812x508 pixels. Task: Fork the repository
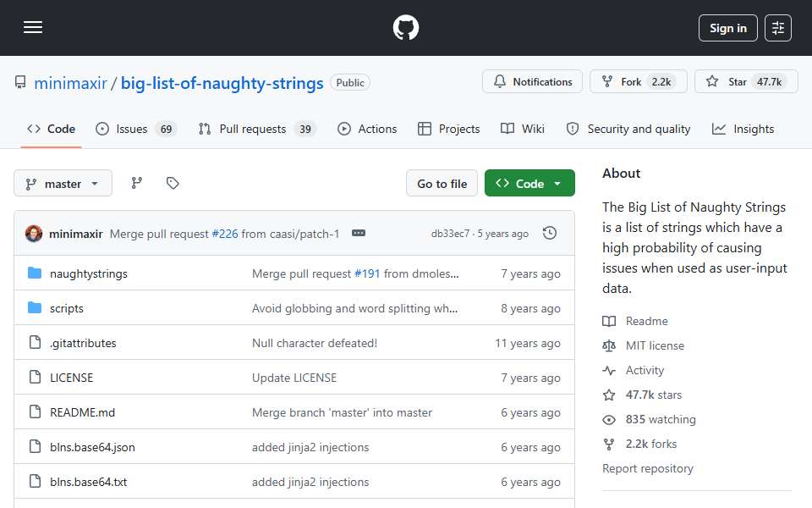[638, 82]
